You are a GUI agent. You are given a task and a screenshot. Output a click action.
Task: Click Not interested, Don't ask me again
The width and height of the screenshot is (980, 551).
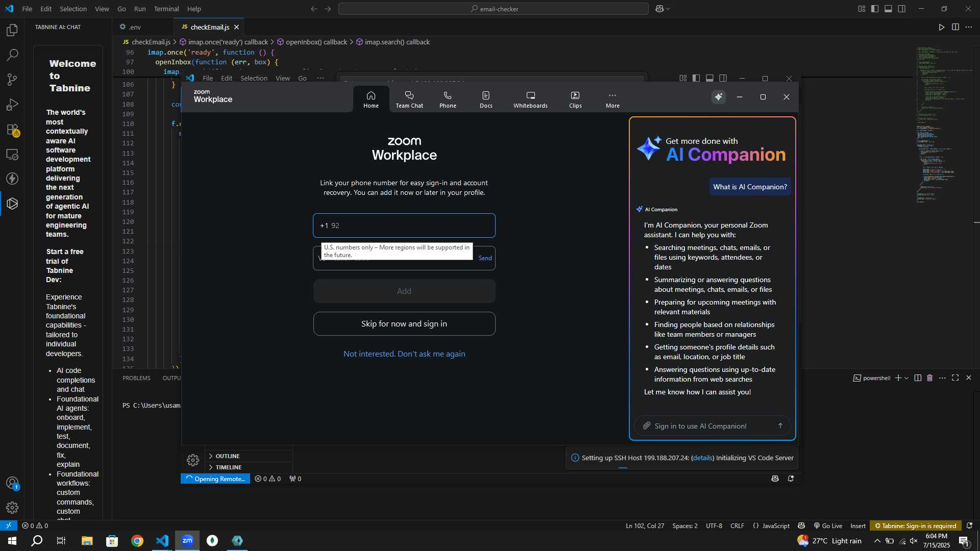coord(404,354)
